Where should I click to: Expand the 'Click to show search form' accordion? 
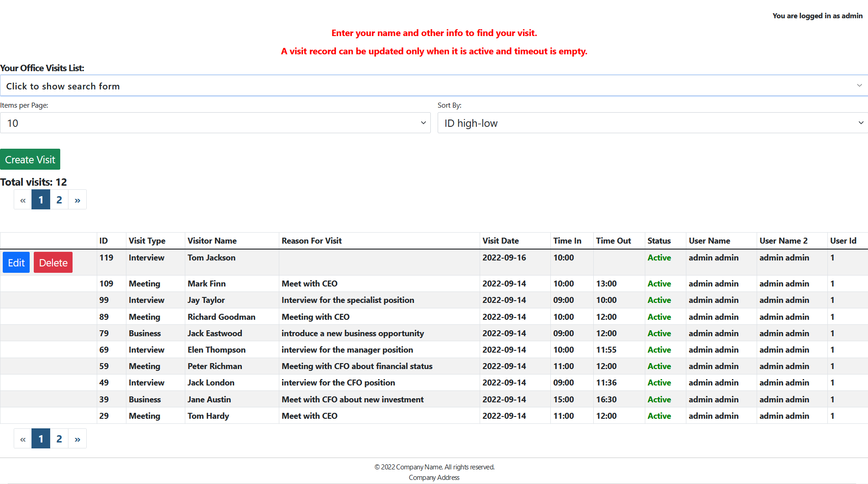(434, 86)
